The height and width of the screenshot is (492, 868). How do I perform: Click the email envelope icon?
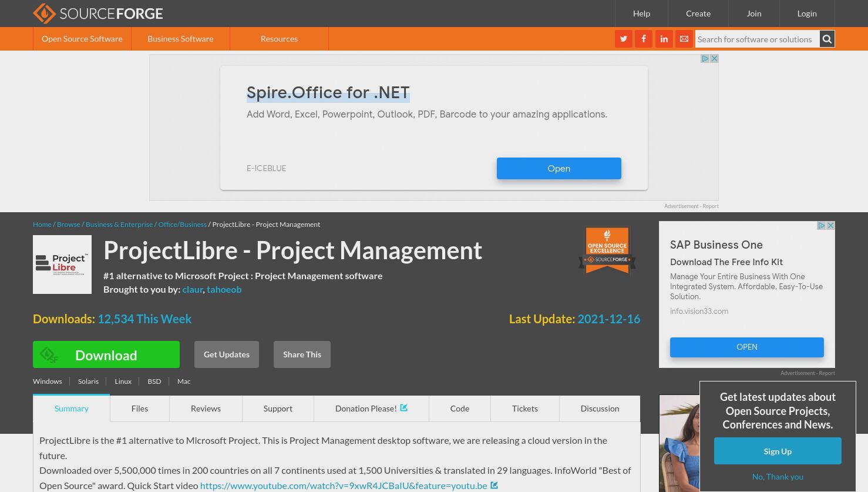click(684, 39)
